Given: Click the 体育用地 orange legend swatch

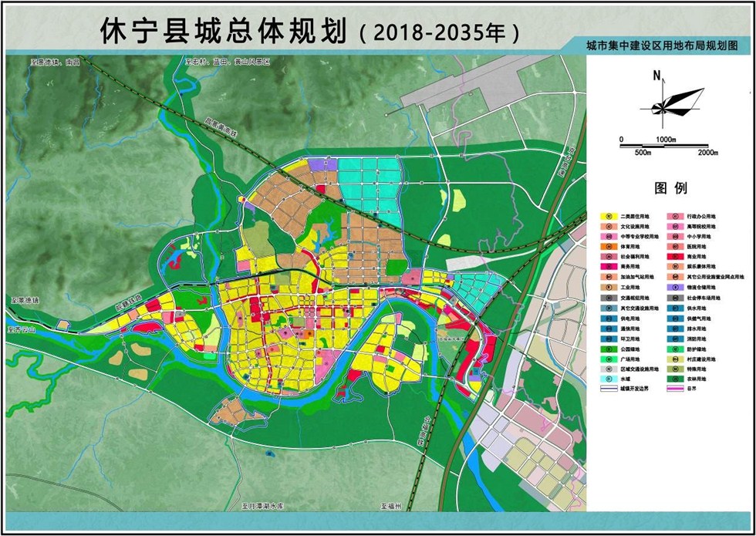Looking at the screenshot, I should (609, 246).
